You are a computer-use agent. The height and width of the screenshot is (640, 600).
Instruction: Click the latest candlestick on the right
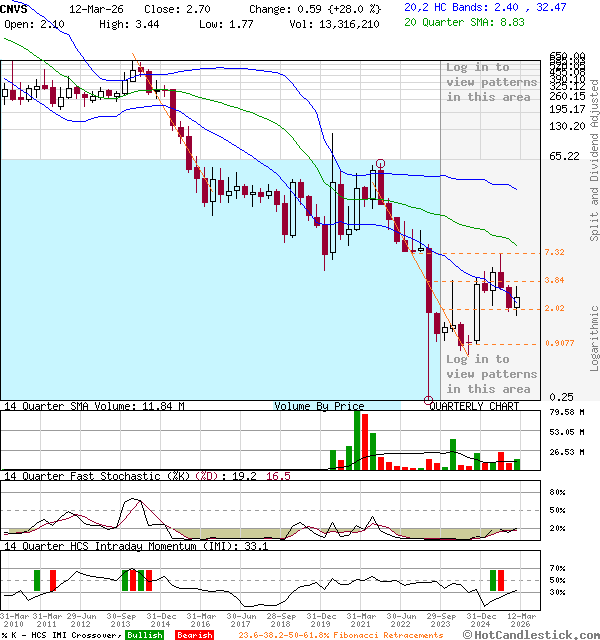tap(517, 301)
